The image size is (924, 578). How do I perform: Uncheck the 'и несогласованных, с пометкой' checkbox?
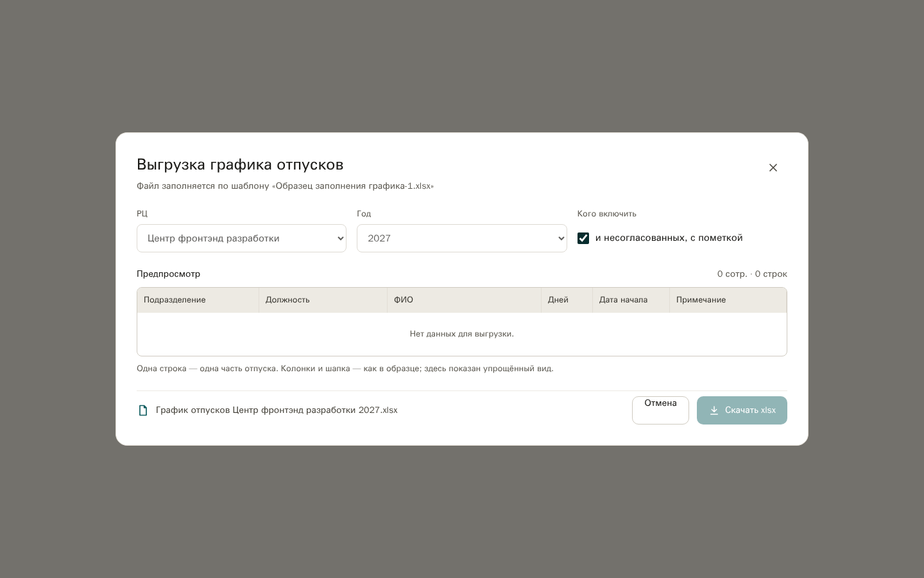click(583, 238)
